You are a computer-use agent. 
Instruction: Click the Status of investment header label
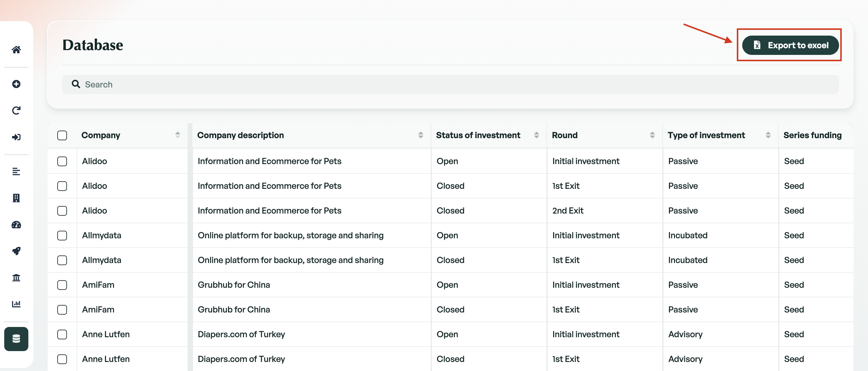coord(478,135)
